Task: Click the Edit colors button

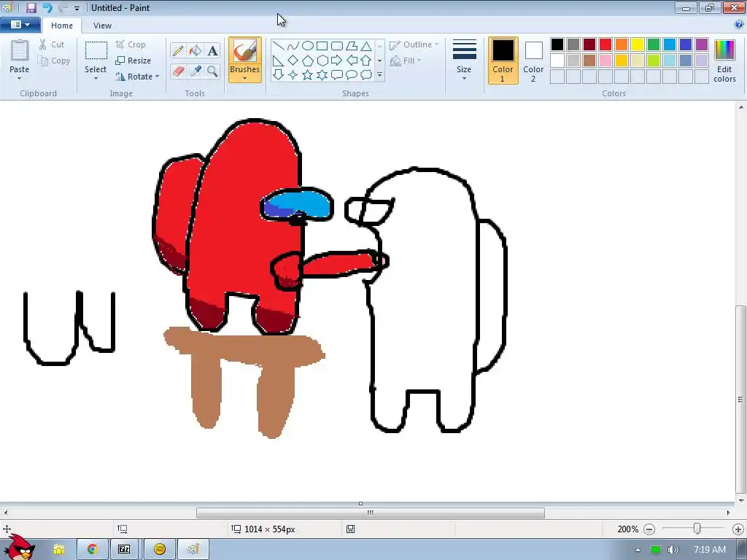Action: point(724,61)
